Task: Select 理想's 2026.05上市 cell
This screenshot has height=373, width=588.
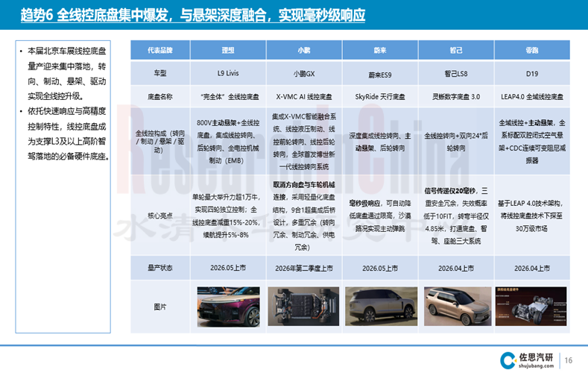Action: click(x=228, y=268)
